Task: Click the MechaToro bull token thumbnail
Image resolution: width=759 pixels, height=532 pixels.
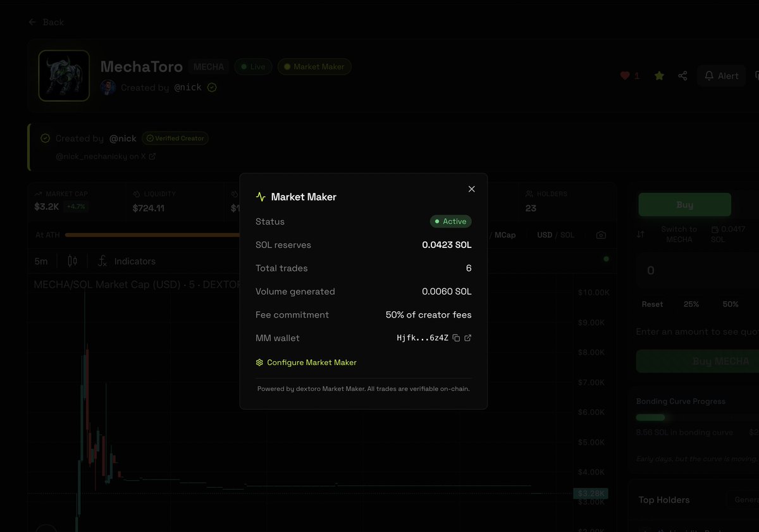Action: [x=64, y=76]
